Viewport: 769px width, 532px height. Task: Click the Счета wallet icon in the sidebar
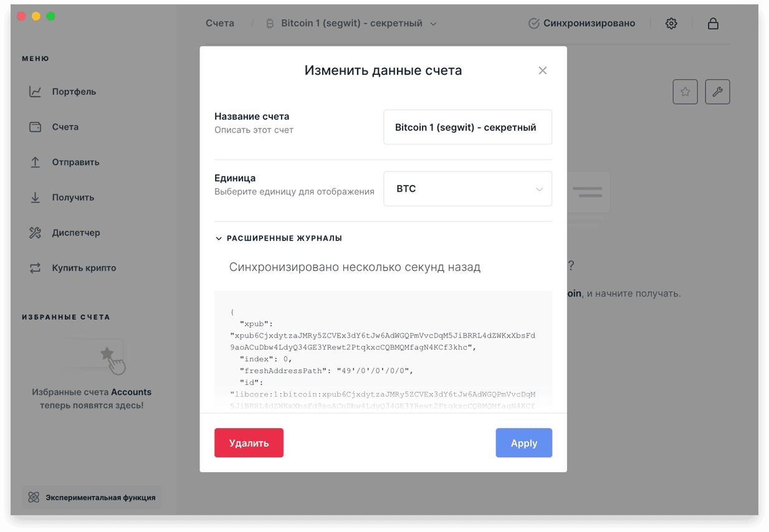pos(35,127)
